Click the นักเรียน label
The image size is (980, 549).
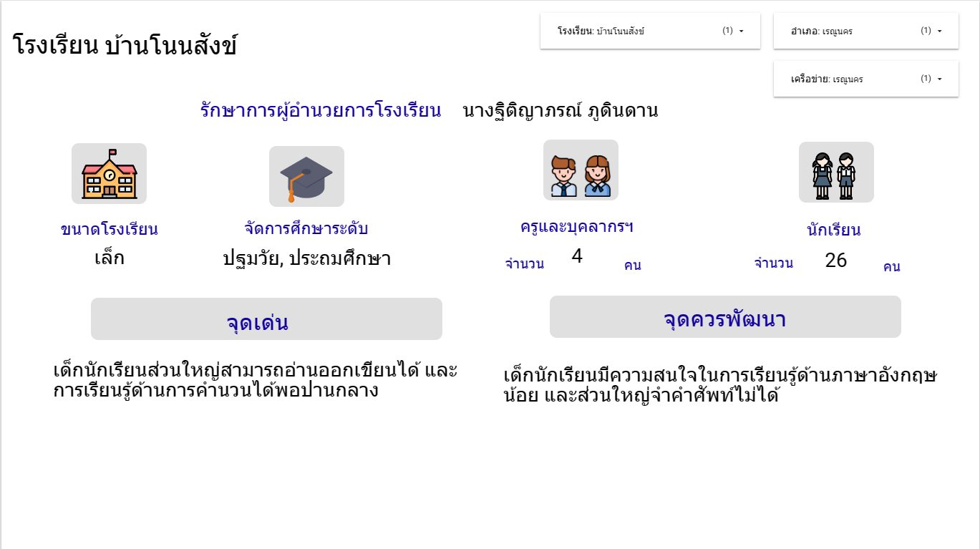[833, 230]
